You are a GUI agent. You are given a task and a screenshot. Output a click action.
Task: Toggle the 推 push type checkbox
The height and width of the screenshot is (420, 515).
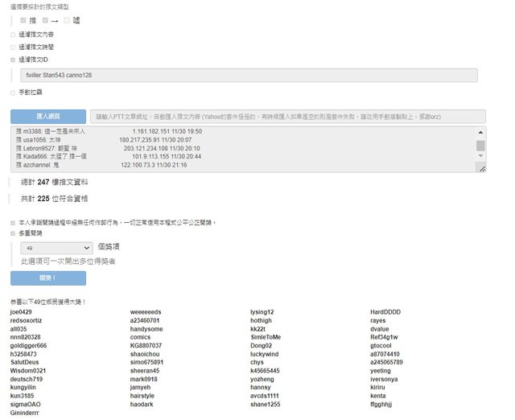pyautogui.click(x=23, y=19)
